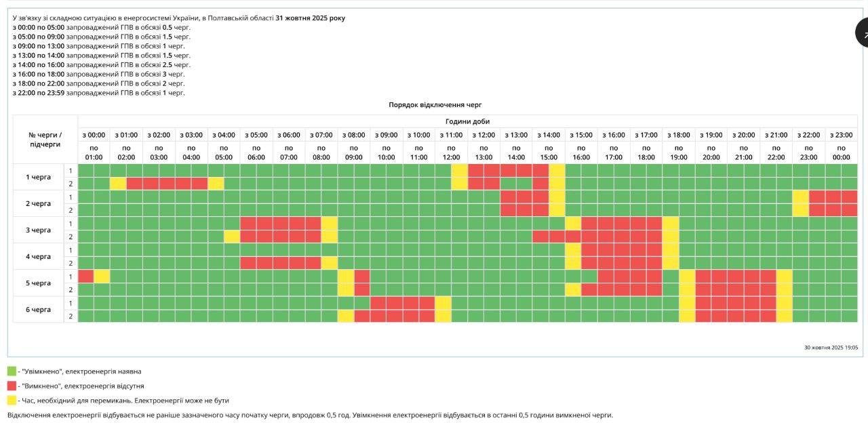Click the red "Вимкнено" legend swatch
868x427 pixels.
(12, 386)
